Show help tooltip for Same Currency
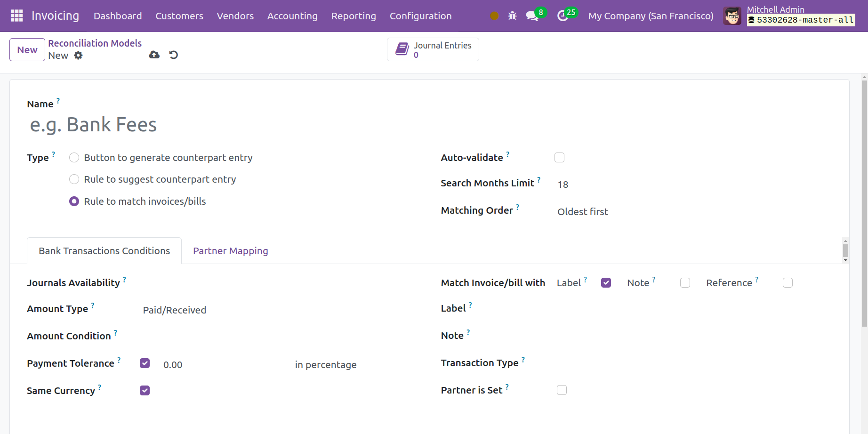868x434 pixels. [x=99, y=387]
